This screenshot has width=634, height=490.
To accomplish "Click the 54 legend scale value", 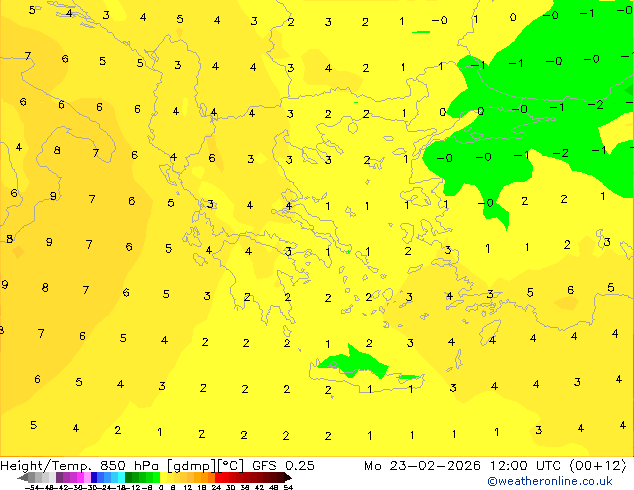I will click(x=288, y=487).
